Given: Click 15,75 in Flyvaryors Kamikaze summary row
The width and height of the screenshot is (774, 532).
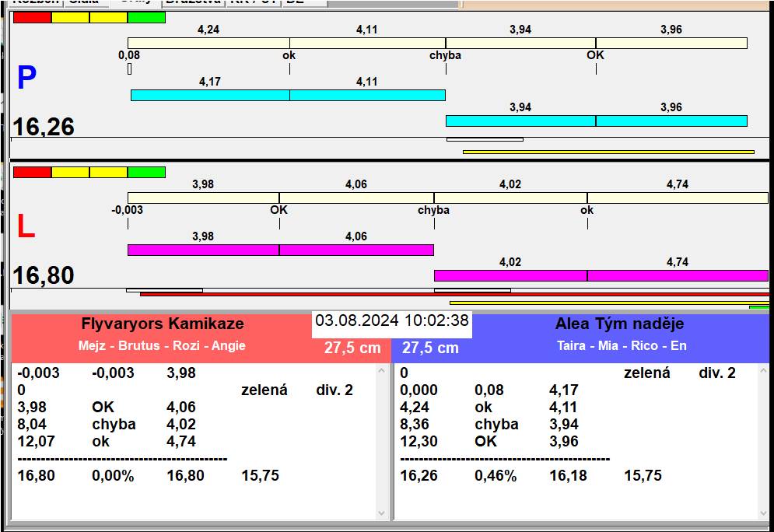Looking at the screenshot, I should coord(260,475).
